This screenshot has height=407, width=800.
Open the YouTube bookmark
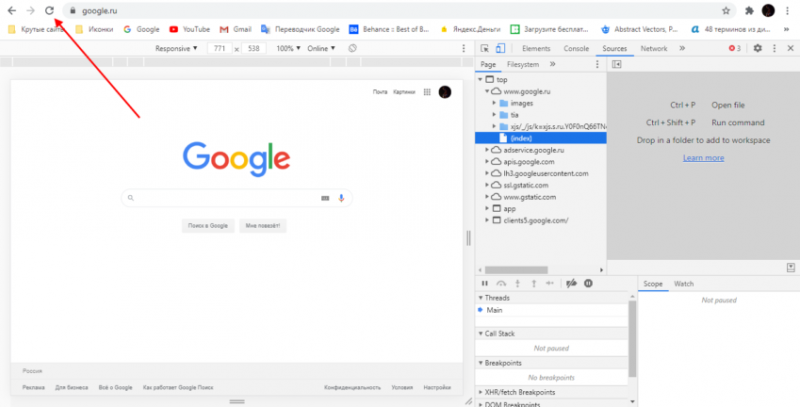pos(189,30)
